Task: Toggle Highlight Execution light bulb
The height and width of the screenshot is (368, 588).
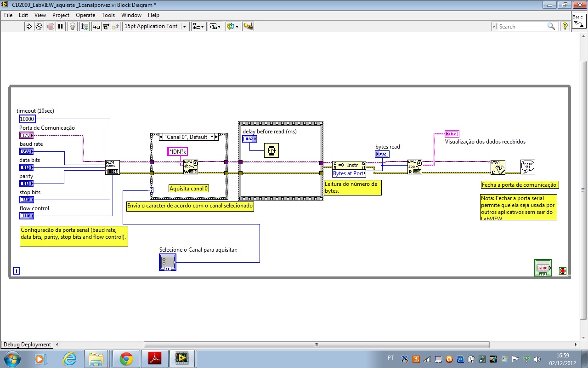Action: [72, 27]
